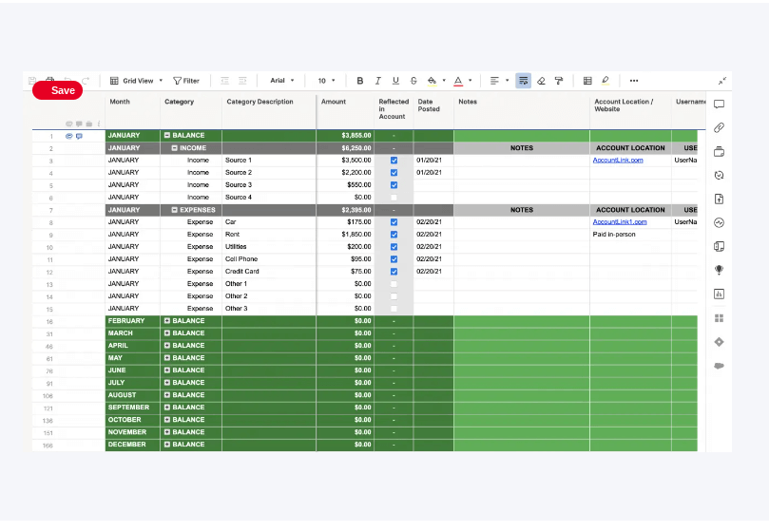
Task: Click the highlight changes marker icon
Action: (606, 81)
